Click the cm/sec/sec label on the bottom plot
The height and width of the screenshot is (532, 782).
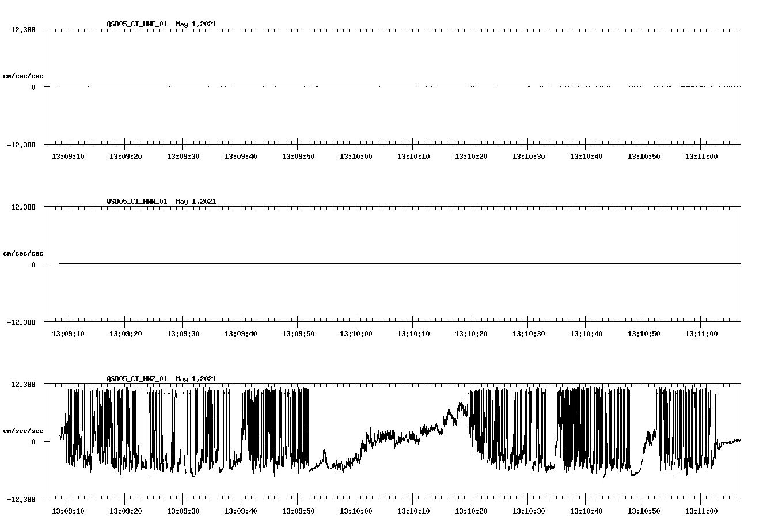click(x=23, y=430)
